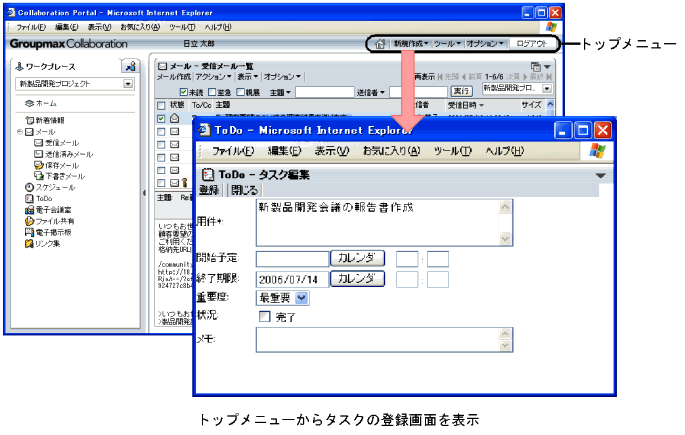Click the ログアウト button
This screenshot has width=685, height=435.
coord(532,44)
